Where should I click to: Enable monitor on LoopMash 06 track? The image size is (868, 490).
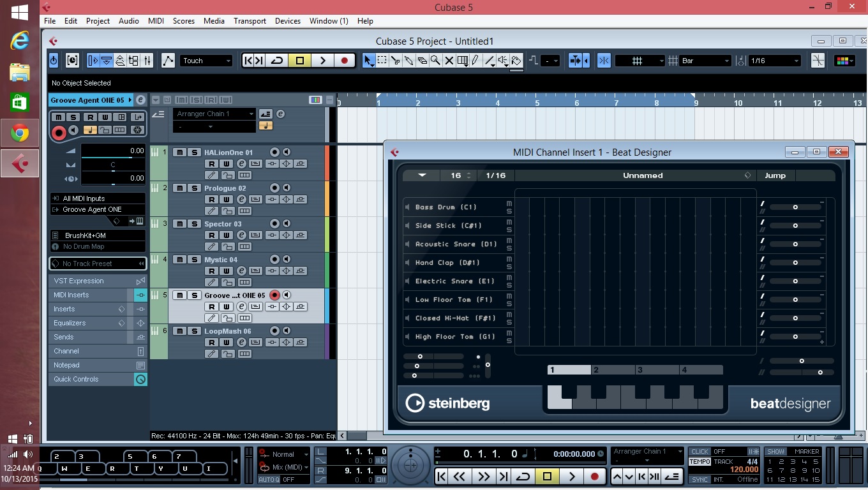click(287, 331)
